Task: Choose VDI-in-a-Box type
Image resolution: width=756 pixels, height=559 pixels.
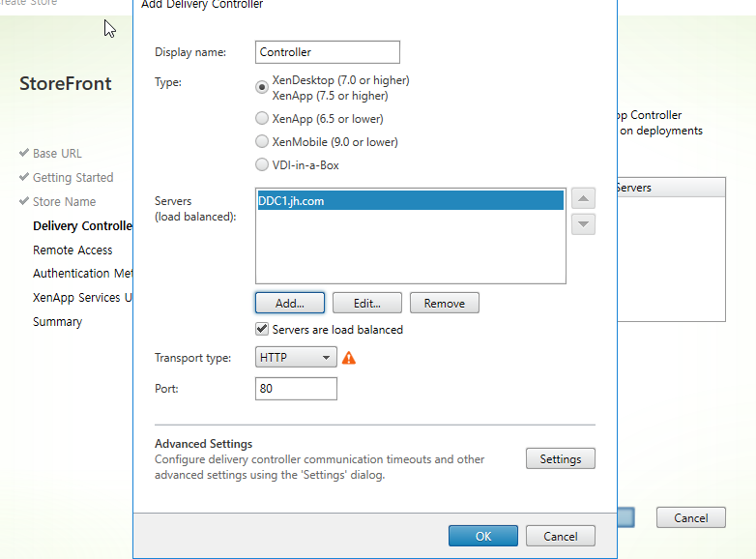Action: pyautogui.click(x=261, y=164)
